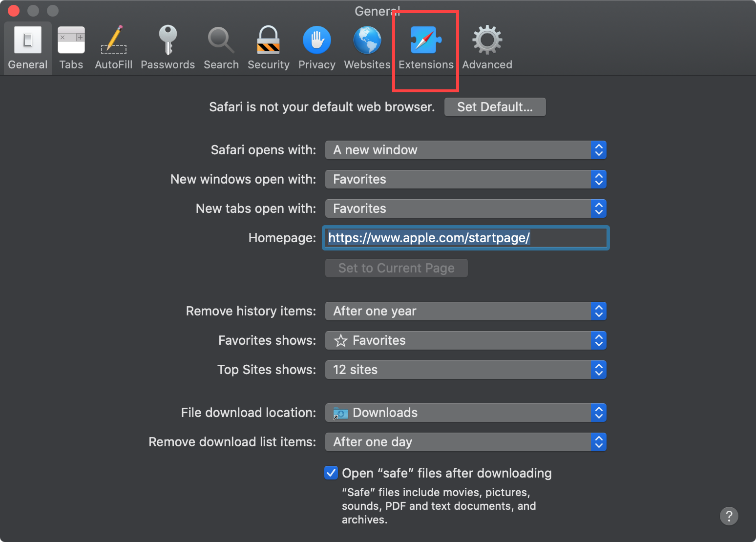The width and height of the screenshot is (756, 542).
Task: Click the "Safari opens with:" label
Action: tap(263, 150)
